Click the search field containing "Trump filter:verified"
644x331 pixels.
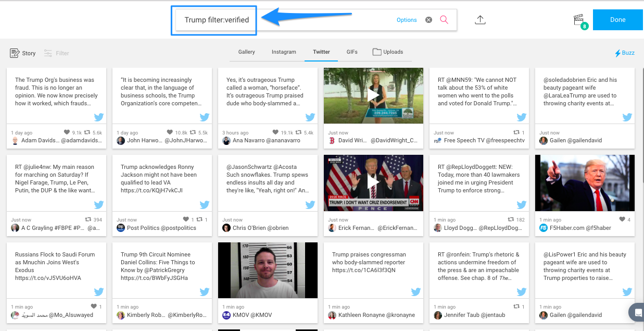tap(316, 20)
